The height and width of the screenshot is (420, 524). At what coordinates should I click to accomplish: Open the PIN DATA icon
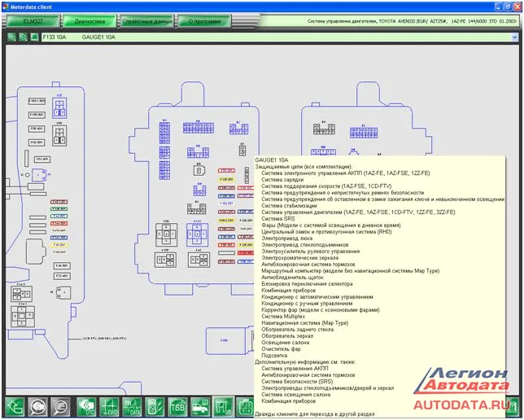click(132, 407)
